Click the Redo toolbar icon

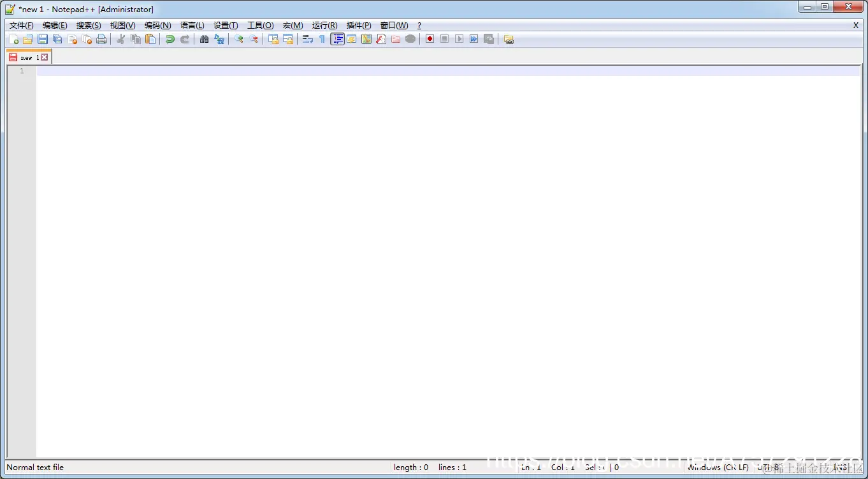pyautogui.click(x=184, y=39)
